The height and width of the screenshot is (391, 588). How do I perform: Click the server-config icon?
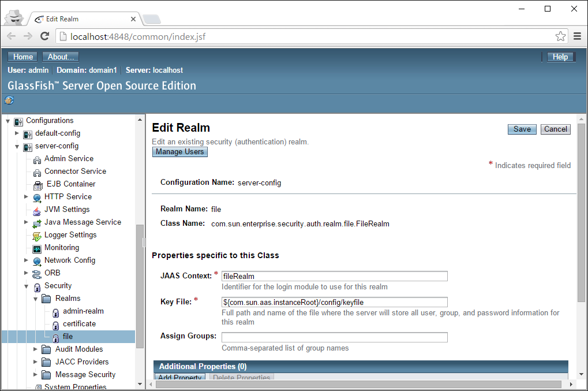[x=28, y=147]
